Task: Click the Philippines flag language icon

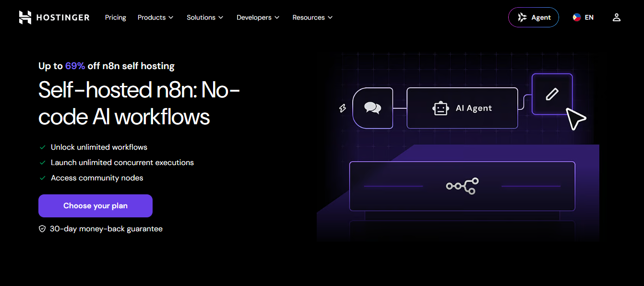Action: (577, 17)
